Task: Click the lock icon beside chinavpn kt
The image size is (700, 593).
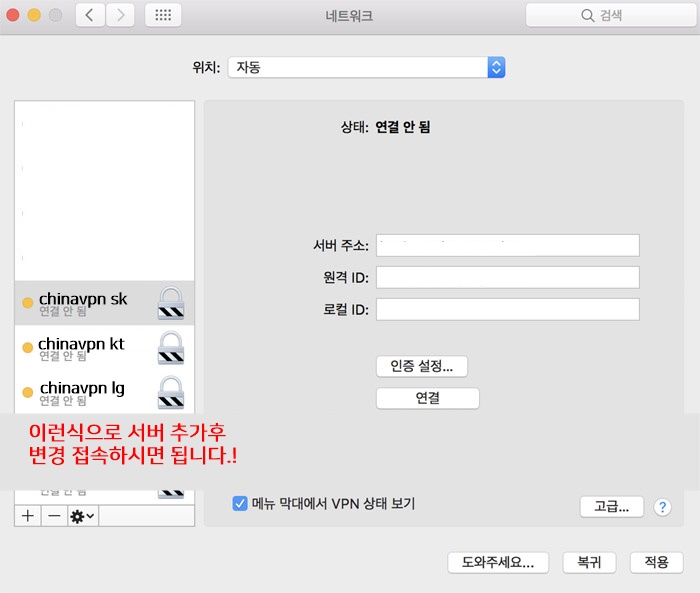Action: pyautogui.click(x=171, y=347)
